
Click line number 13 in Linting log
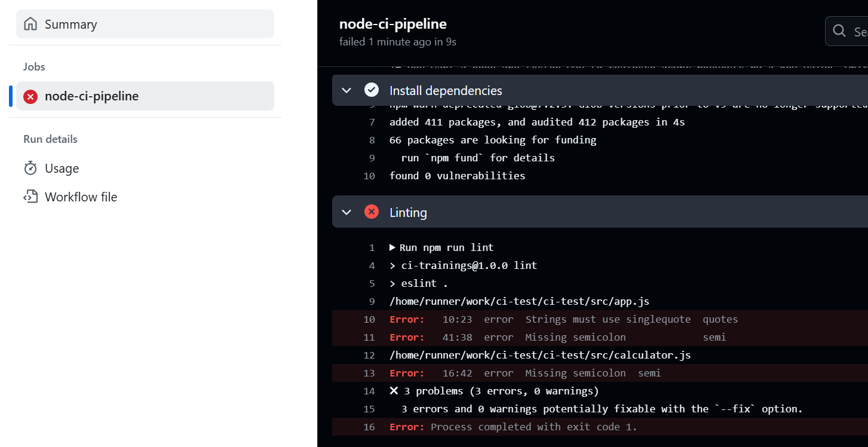(369, 373)
